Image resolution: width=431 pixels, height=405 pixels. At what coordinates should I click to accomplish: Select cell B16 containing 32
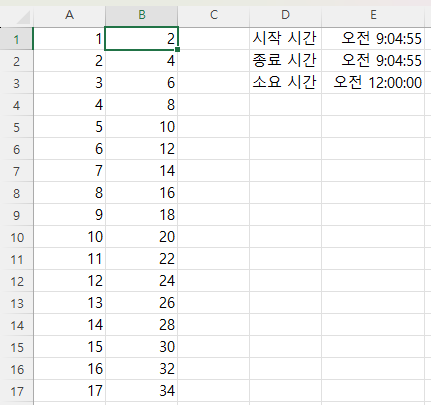click(x=142, y=369)
